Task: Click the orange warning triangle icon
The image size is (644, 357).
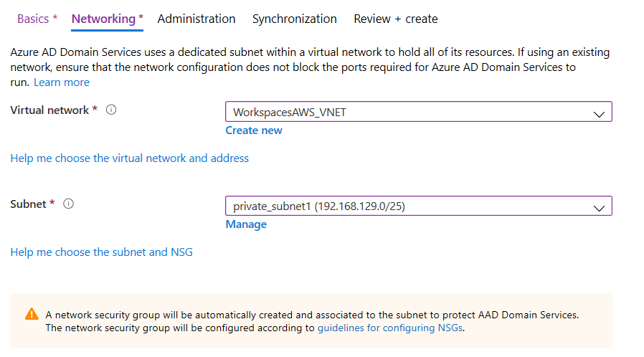Action: coord(32,314)
